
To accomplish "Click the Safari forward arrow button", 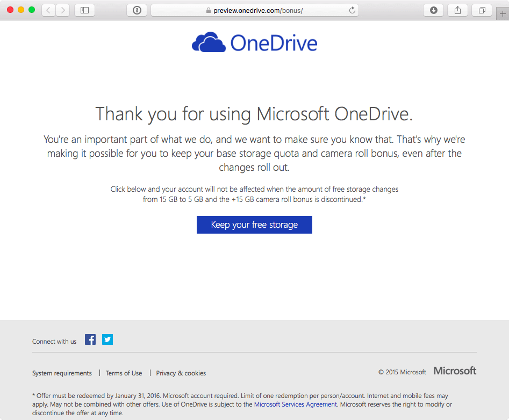I will 63,10.
